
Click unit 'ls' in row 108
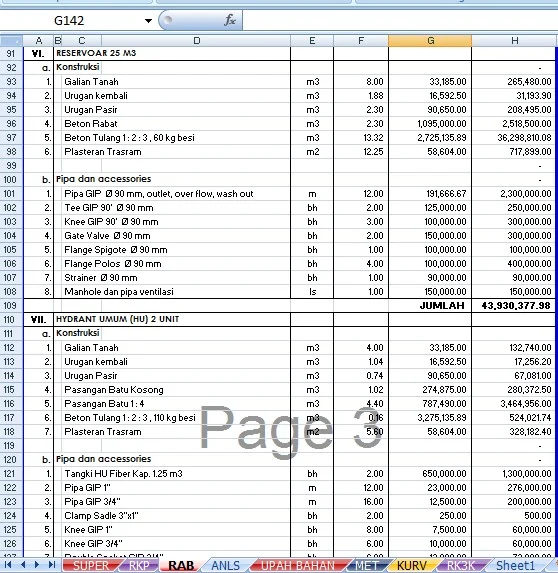click(312, 292)
